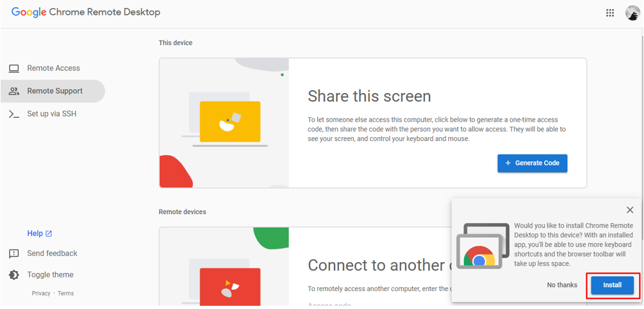The width and height of the screenshot is (644, 309).
Task: Click Install in the popup
Action: (613, 285)
